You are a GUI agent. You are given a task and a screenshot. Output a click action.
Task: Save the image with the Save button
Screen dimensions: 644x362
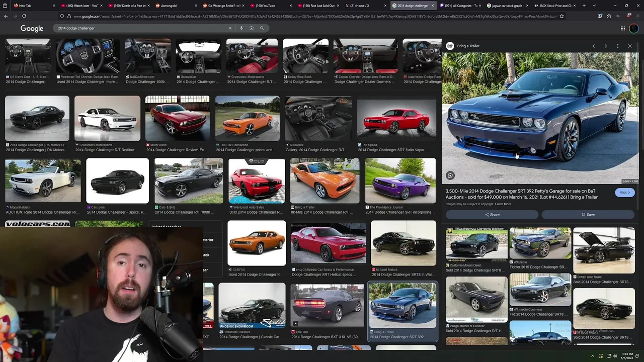point(588,215)
